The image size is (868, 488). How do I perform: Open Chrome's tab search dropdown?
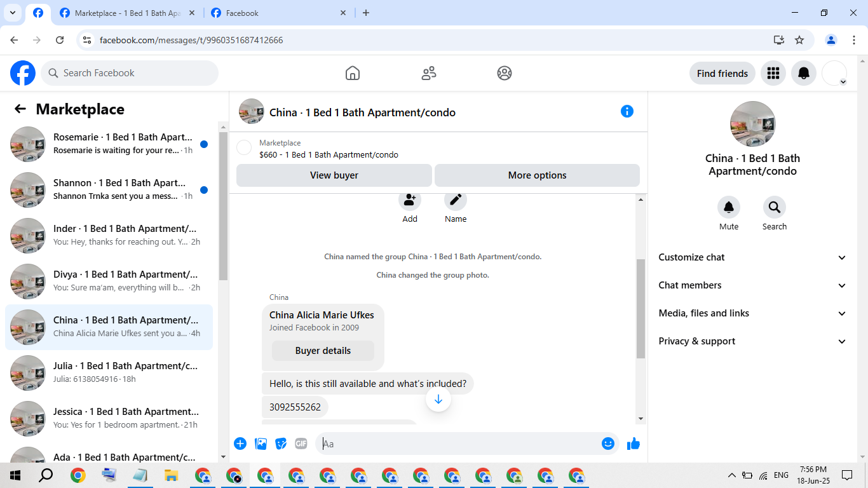tap(13, 13)
